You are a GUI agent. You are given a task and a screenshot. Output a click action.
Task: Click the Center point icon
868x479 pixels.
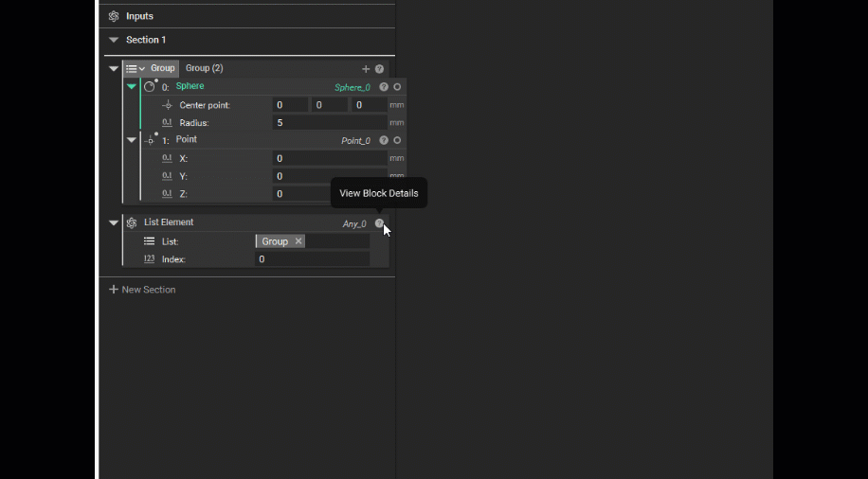(167, 105)
